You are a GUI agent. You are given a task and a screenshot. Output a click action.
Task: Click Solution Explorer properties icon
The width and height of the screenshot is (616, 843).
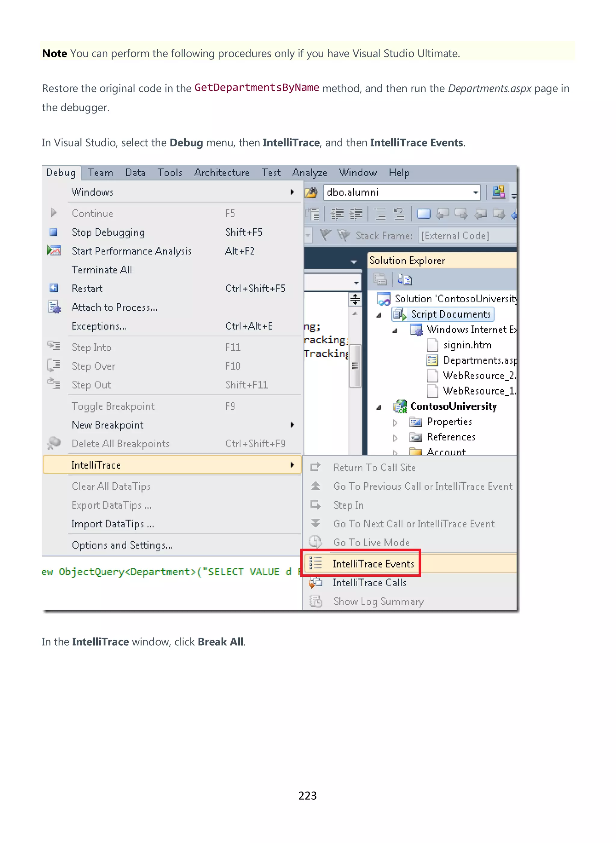coord(380,279)
